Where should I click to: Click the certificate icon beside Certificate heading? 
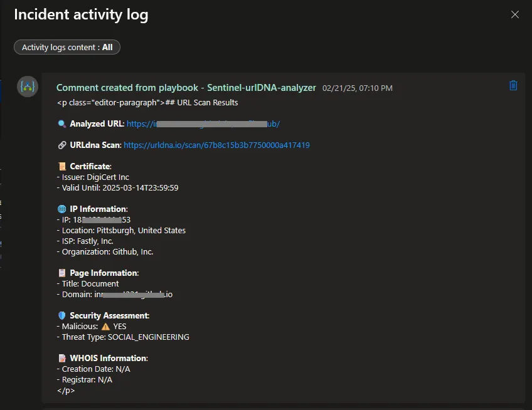click(x=61, y=166)
